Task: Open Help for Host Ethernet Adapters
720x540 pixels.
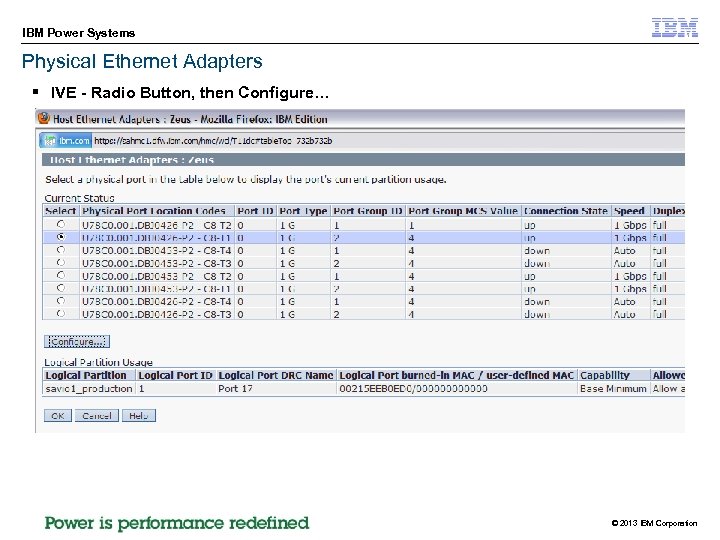Action: 139,416
